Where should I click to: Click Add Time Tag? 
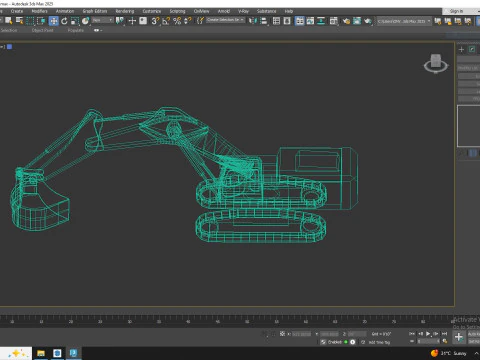(379, 342)
